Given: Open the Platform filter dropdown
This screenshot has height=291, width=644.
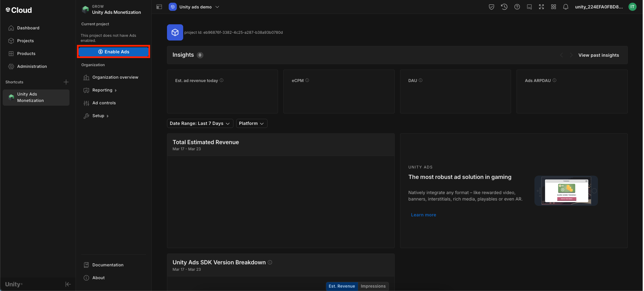Looking at the screenshot, I should [252, 124].
